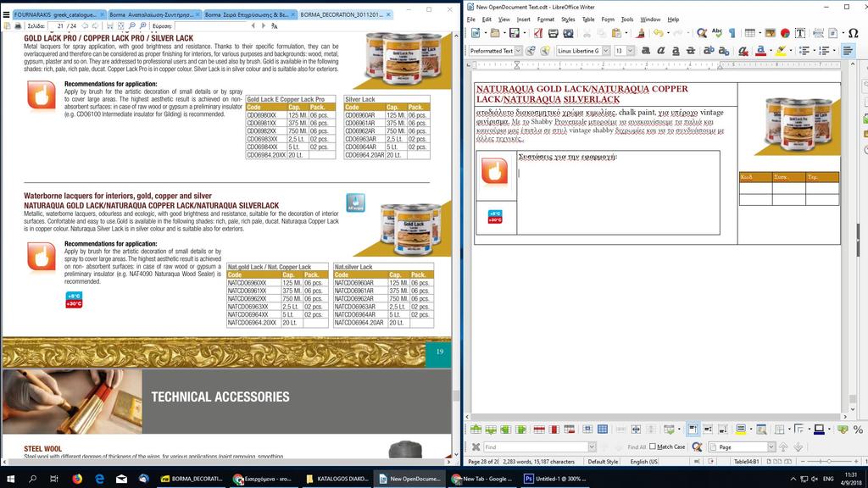
Task: Open the Navigate By 'Page' dropdown
Action: (771, 447)
